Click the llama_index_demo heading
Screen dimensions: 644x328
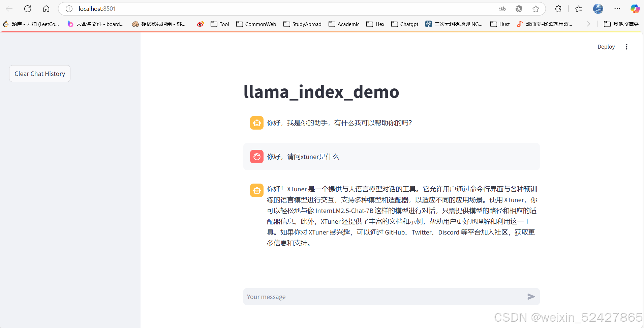pyautogui.click(x=321, y=91)
